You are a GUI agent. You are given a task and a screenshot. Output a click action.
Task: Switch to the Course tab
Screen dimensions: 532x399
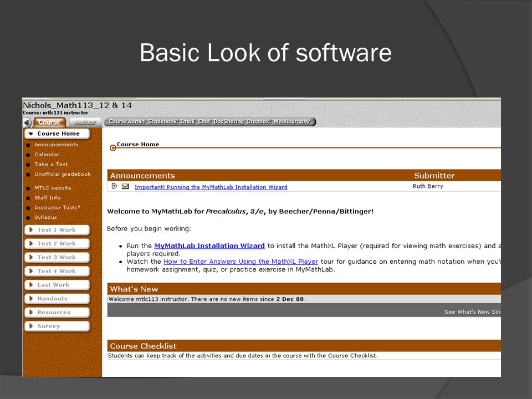[x=49, y=122]
